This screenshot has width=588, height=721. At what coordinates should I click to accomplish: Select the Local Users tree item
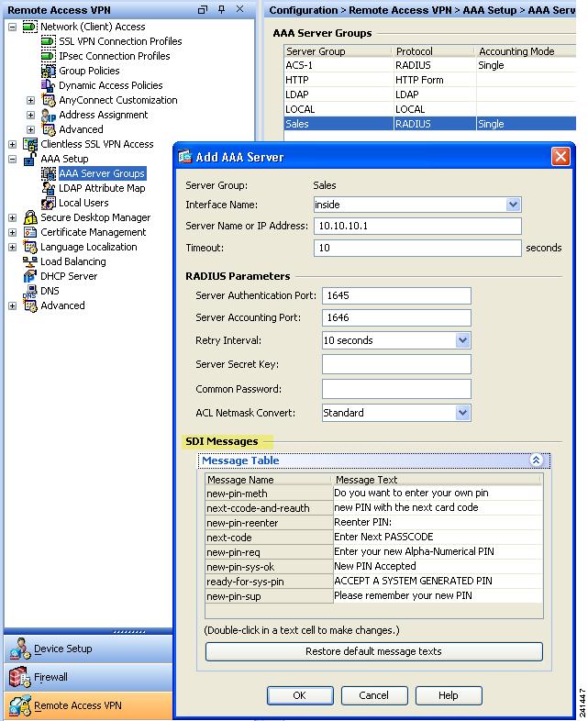tap(83, 204)
